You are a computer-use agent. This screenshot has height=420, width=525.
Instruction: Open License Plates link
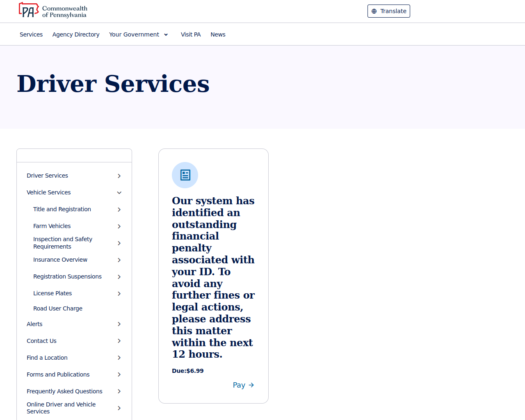[52, 293]
